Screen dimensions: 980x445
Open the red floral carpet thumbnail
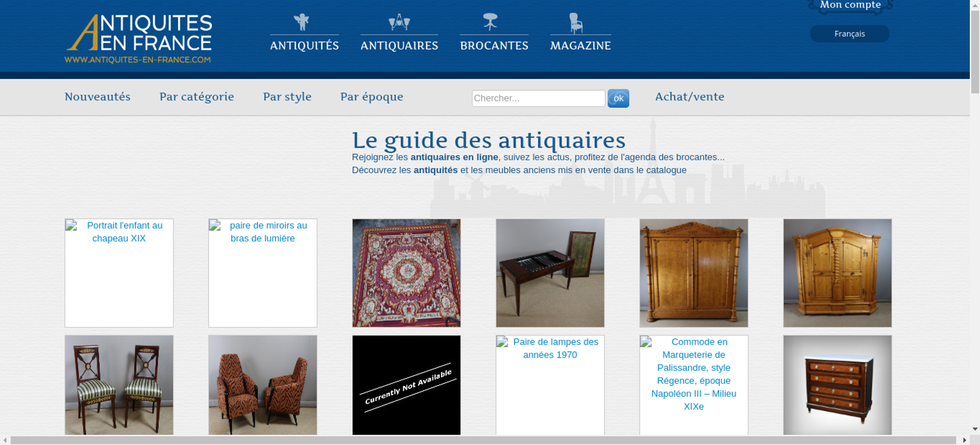click(x=406, y=273)
